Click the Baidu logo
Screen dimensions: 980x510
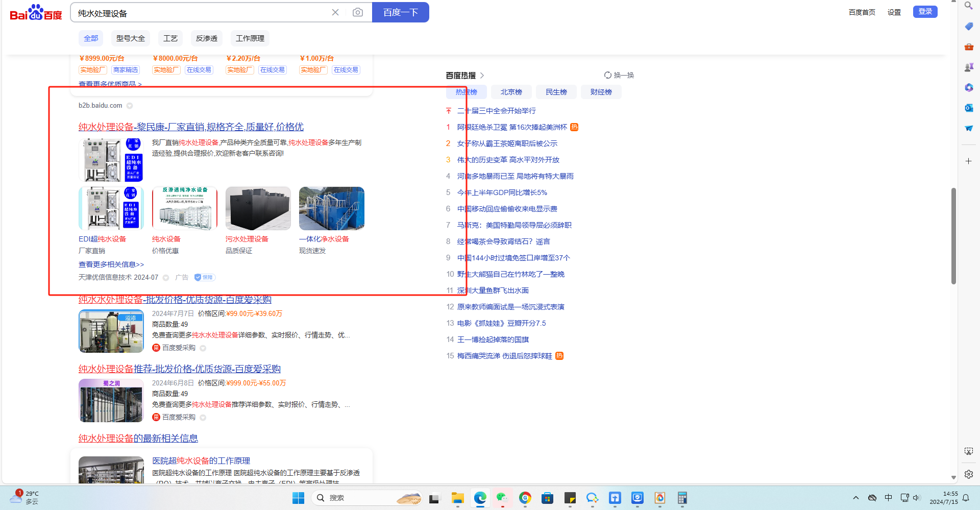(36, 13)
